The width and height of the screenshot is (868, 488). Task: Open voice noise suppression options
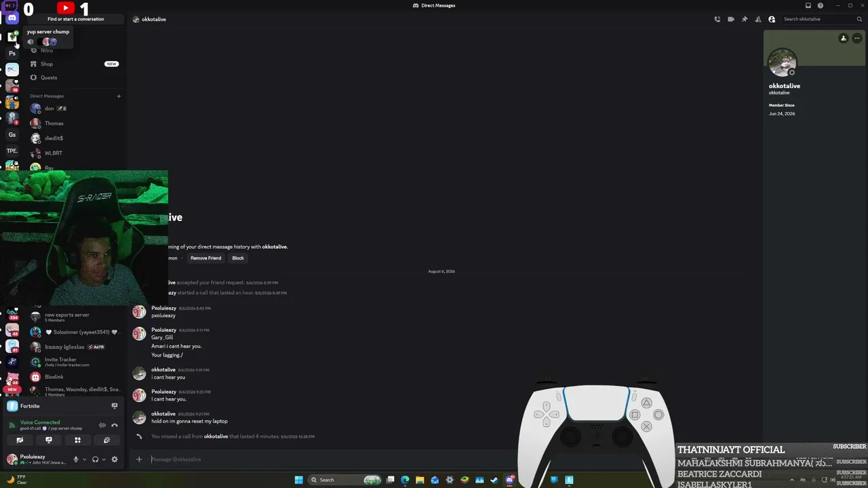(102, 425)
